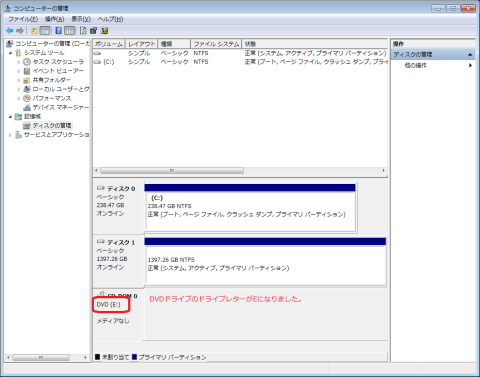The image size is (480, 377).
Task: Click the last toolbar icon with yellow arrow
Action: pyautogui.click(x=105, y=31)
